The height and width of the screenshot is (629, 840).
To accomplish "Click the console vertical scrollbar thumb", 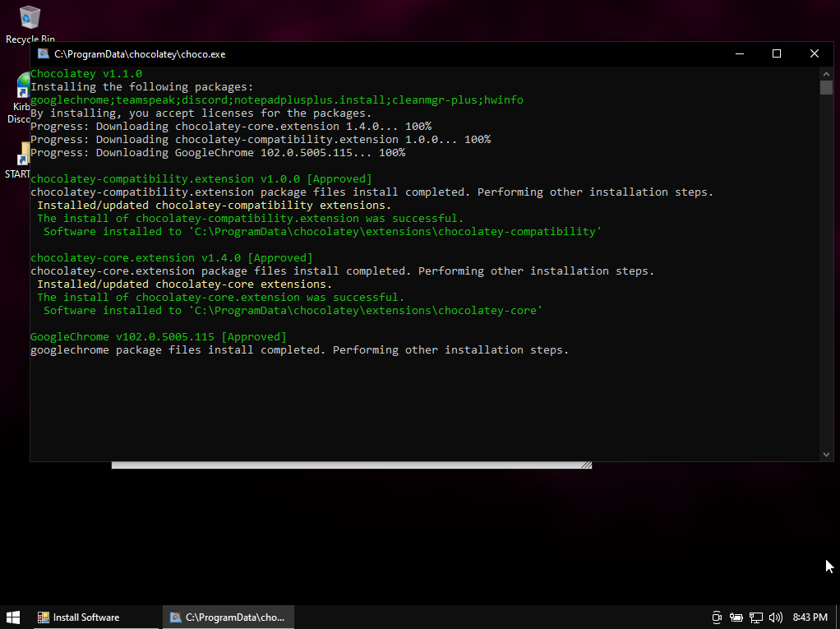I will click(x=826, y=87).
